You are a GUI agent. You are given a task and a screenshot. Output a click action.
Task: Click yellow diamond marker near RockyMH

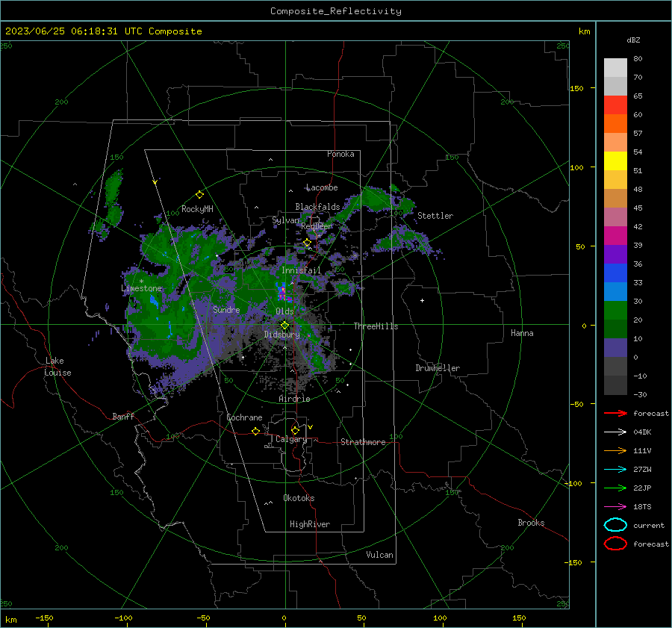pos(199,195)
